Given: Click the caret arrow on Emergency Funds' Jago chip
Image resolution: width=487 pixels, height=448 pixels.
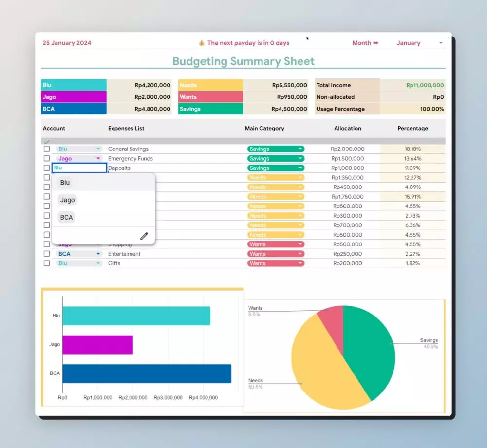Looking at the screenshot, I should 98,159.
